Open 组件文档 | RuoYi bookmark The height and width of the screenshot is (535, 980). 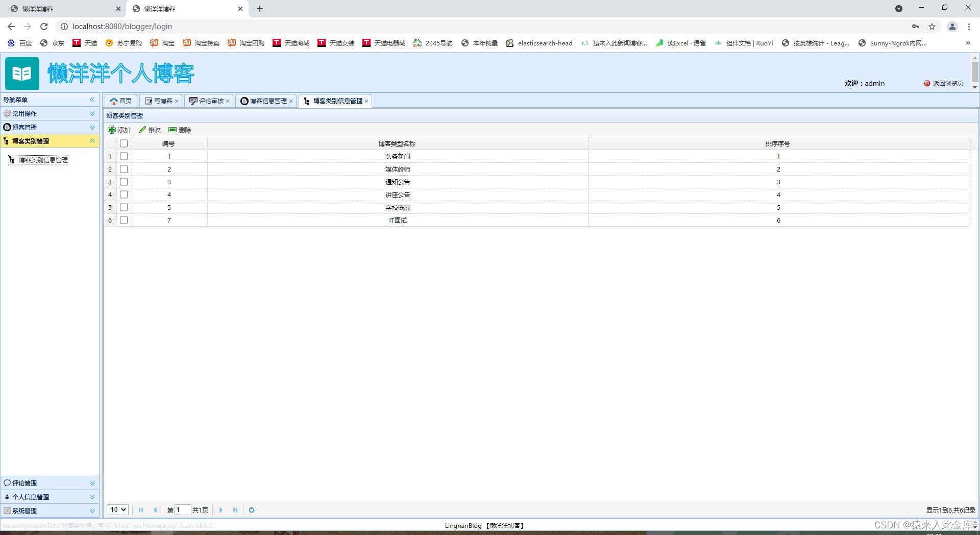coord(744,43)
